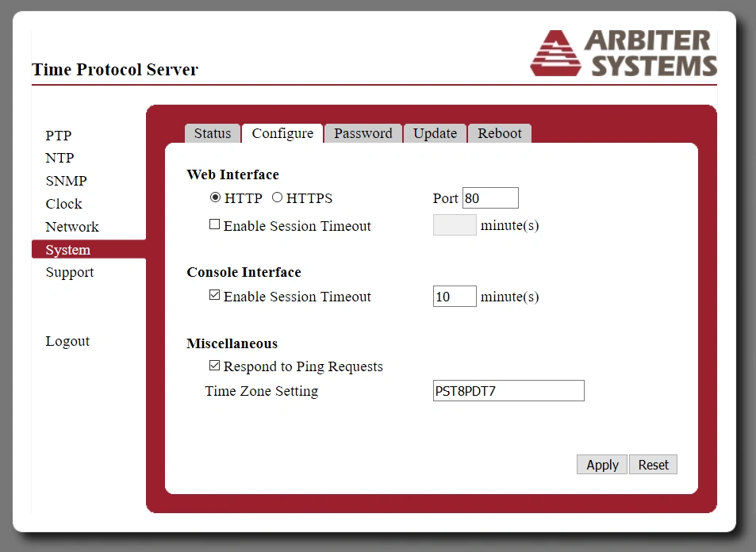Navigate to NTP settings
The width and height of the screenshot is (756, 552).
(x=59, y=158)
